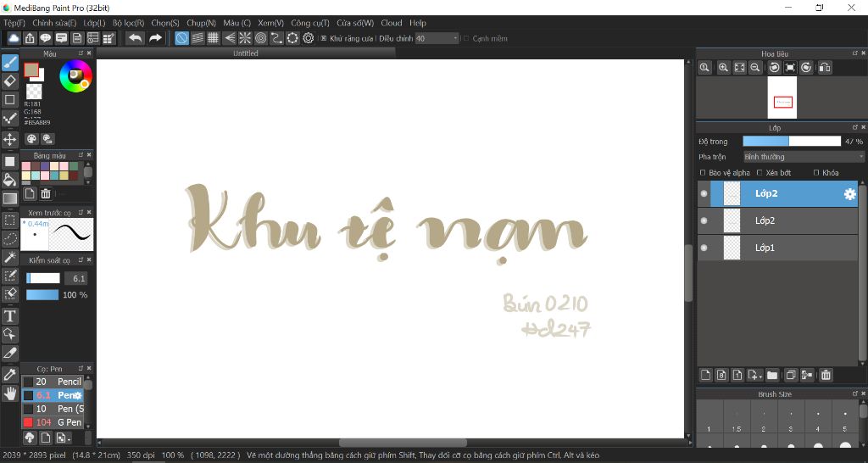Image resolution: width=868 pixels, height=463 pixels.
Task: Select G Pen brush in brush list
Action: (53, 422)
